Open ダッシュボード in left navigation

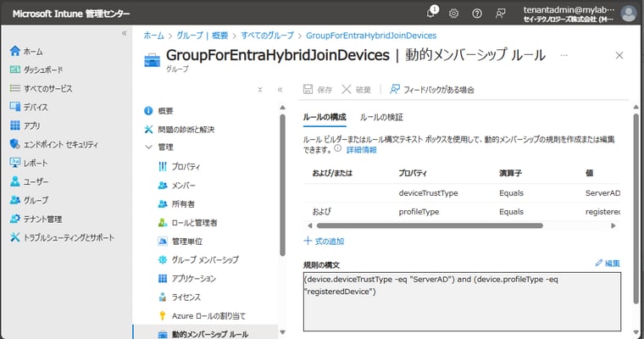pyautogui.click(x=36, y=69)
